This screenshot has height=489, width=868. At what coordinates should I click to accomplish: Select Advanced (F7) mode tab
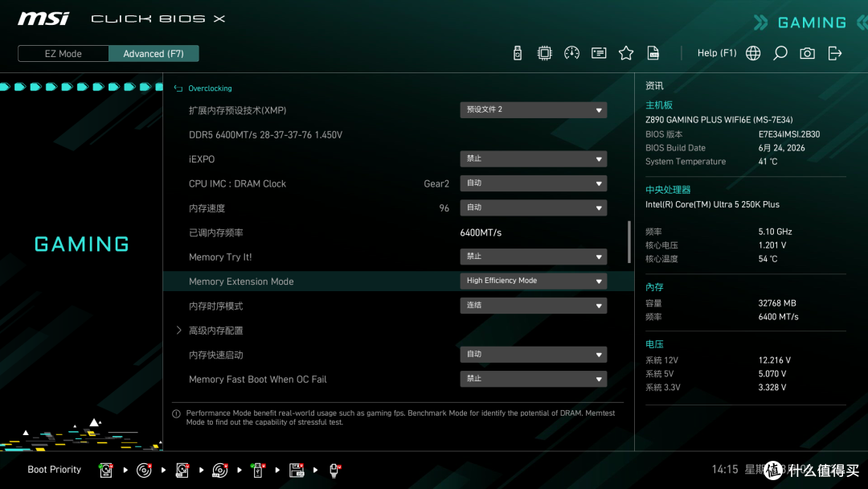(154, 54)
